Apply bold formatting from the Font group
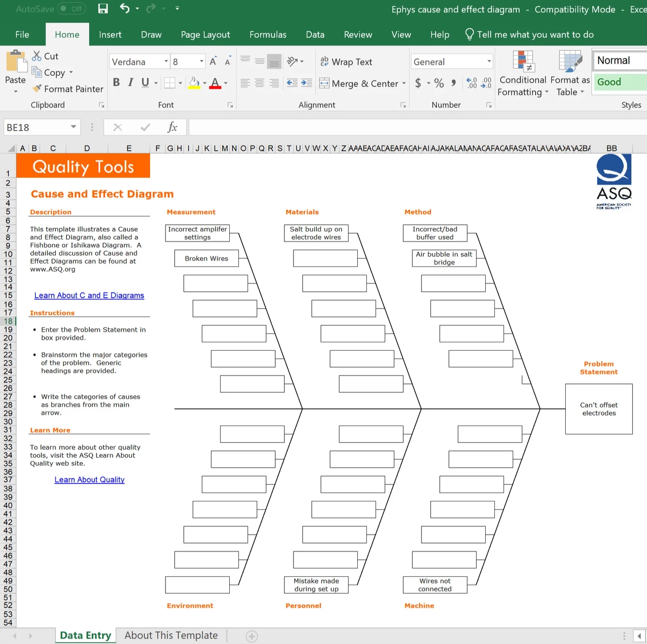This screenshot has width=647, height=644. tap(116, 82)
